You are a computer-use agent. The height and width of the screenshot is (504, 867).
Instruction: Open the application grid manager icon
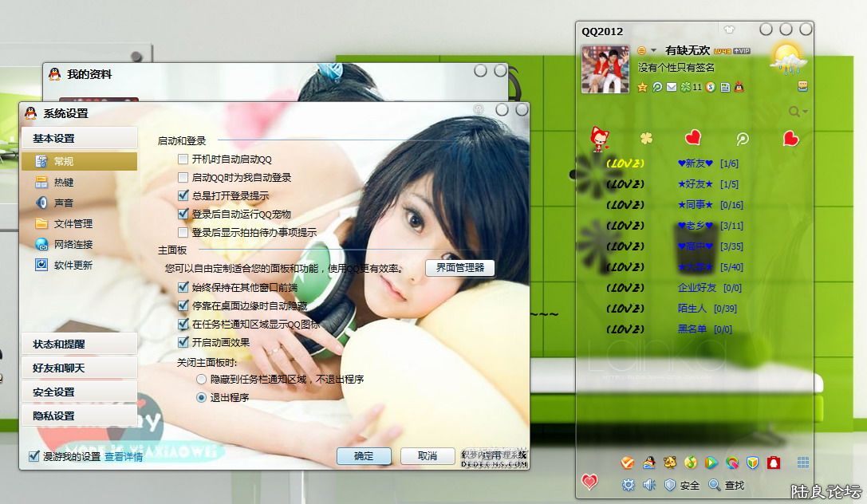[x=803, y=463]
